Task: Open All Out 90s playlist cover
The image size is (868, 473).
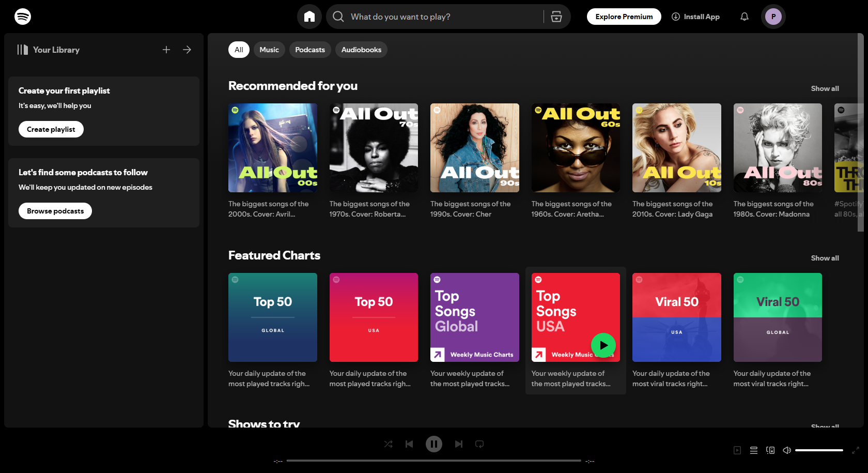Action: (x=475, y=148)
